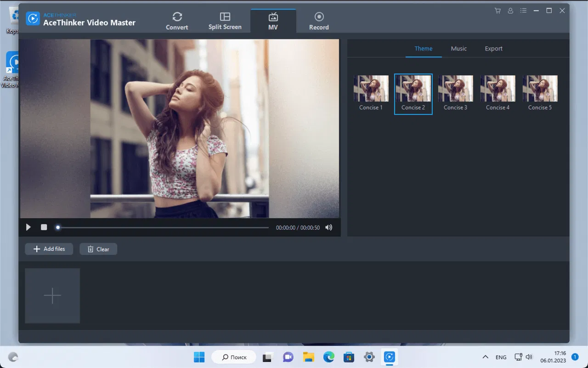Select the Concise 1 theme thumbnail
The image size is (588, 368).
coord(371,89)
